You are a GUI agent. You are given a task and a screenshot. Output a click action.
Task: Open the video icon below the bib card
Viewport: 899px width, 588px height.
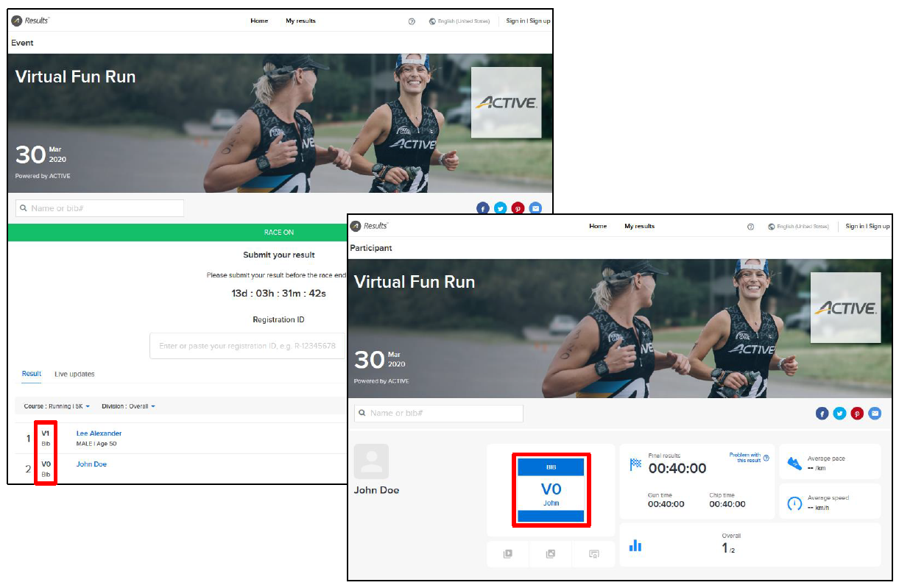(507, 554)
